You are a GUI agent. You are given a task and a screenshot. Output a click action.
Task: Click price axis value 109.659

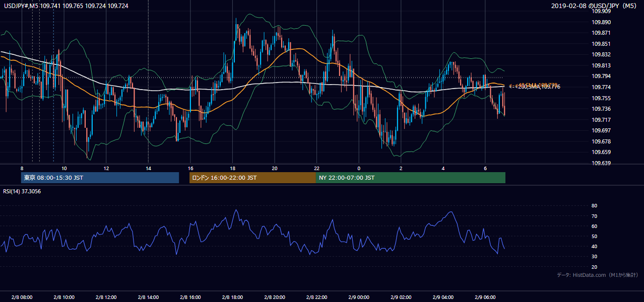(602, 152)
